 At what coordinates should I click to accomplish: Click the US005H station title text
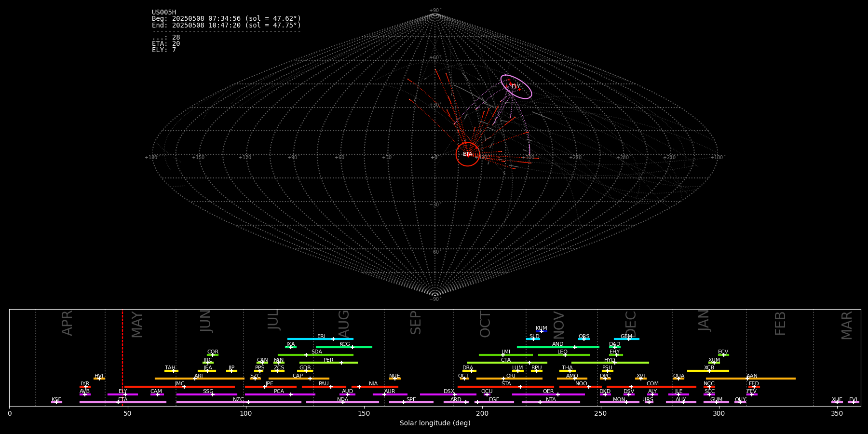pyautogui.click(x=164, y=13)
